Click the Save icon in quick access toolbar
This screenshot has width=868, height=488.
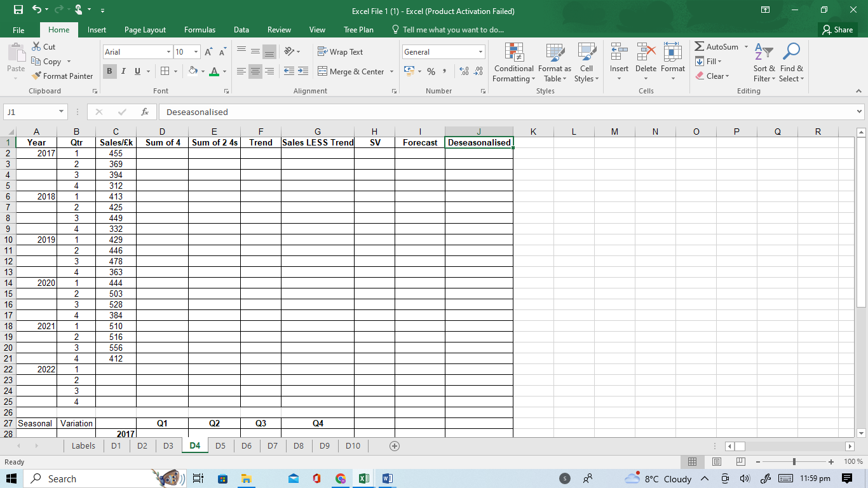(x=18, y=10)
